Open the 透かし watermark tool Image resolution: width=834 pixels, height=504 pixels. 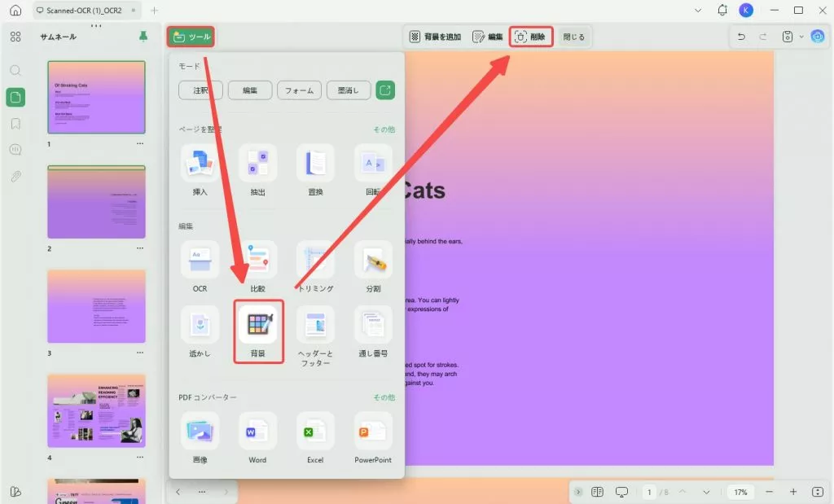200,331
